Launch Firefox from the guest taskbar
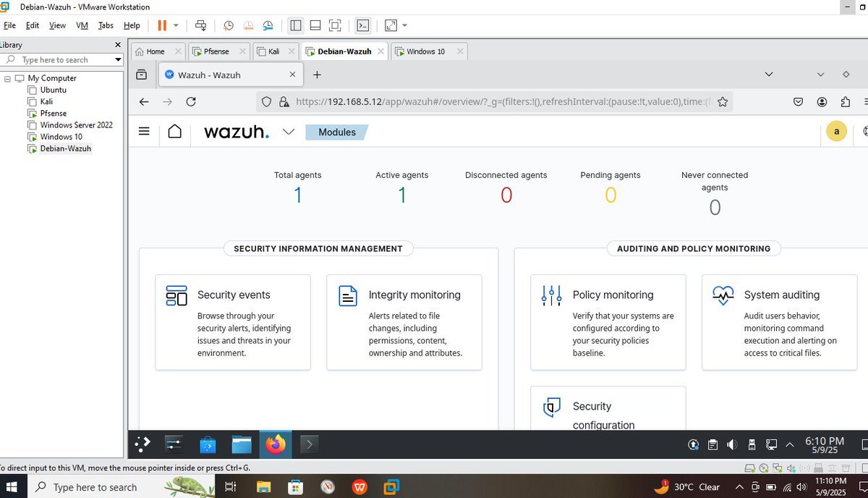This screenshot has height=498, width=868. click(276, 444)
